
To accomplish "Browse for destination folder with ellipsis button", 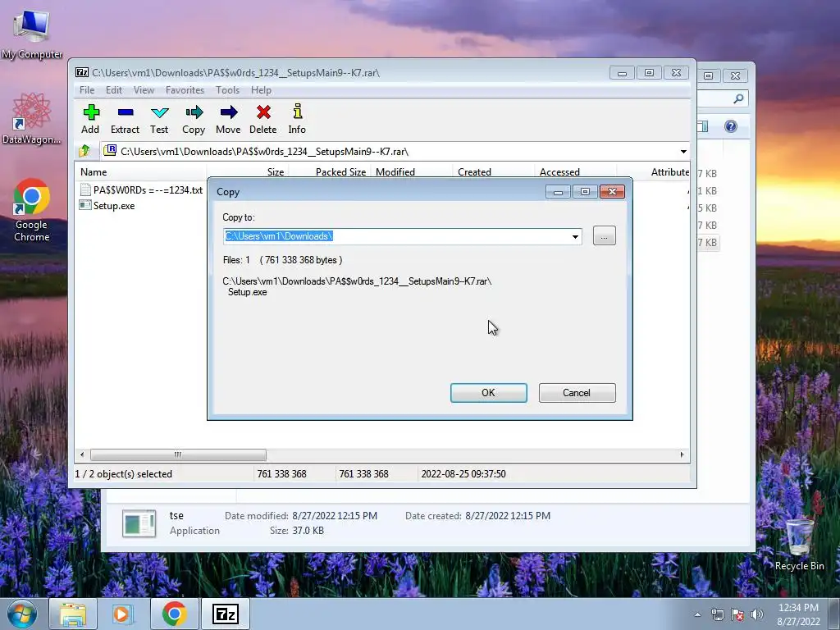I will pos(605,236).
